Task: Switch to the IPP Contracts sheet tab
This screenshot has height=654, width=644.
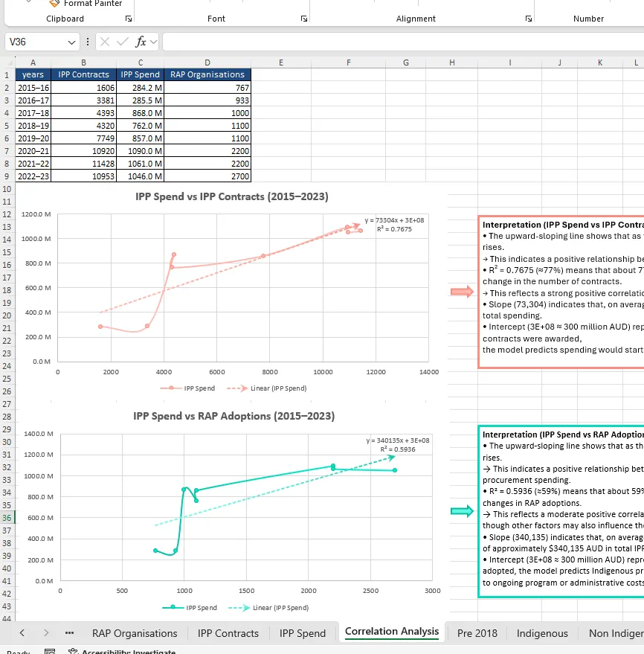Action: pos(228,633)
